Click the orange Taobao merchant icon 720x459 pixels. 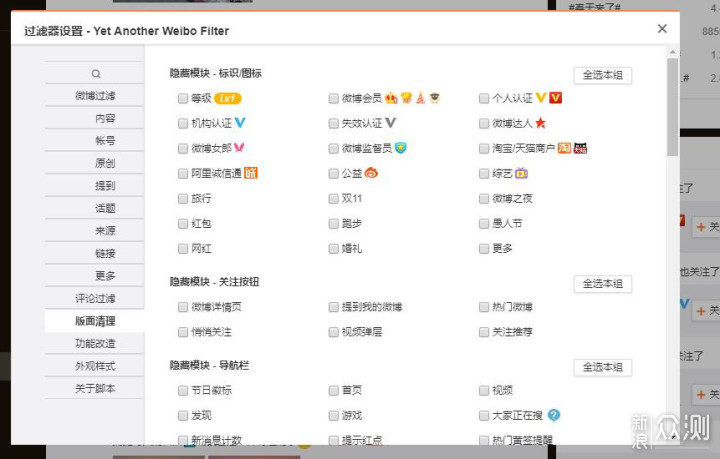click(564, 148)
